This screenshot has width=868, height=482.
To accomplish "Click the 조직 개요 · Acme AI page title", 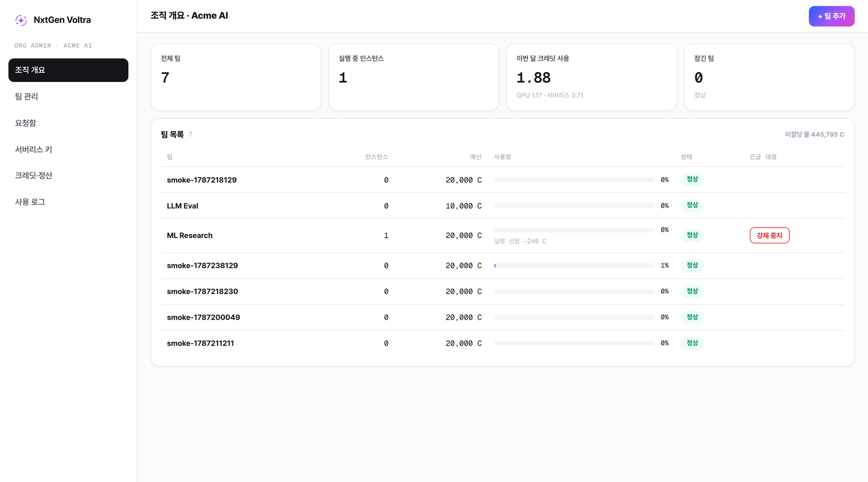I will (189, 15).
